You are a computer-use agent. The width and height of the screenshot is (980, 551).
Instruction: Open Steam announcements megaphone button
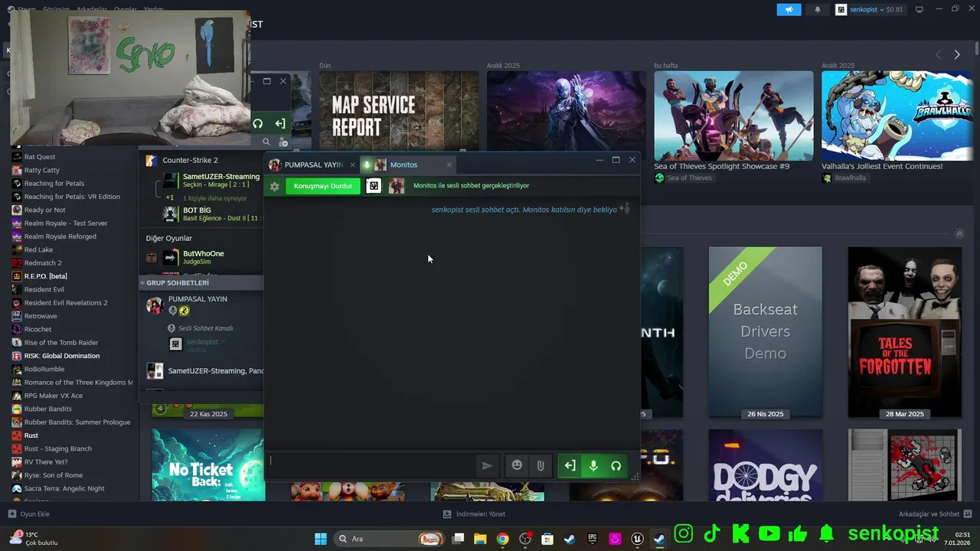[x=789, y=9]
